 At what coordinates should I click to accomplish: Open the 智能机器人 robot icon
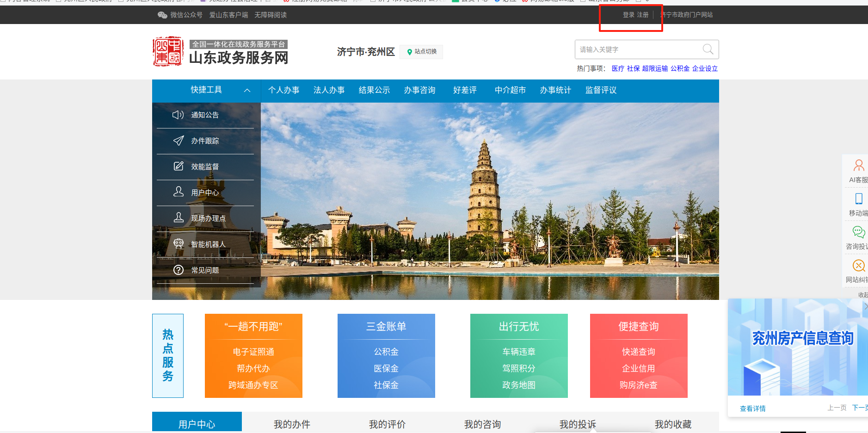[x=178, y=244]
